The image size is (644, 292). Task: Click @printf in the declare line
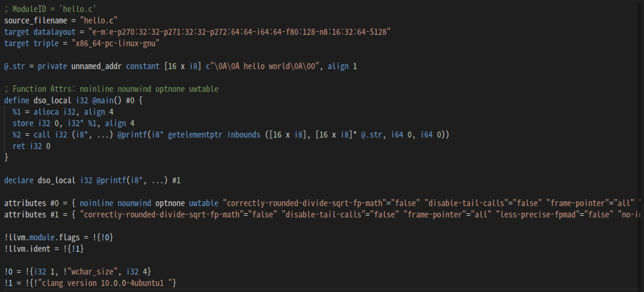(x=111, y=180)
